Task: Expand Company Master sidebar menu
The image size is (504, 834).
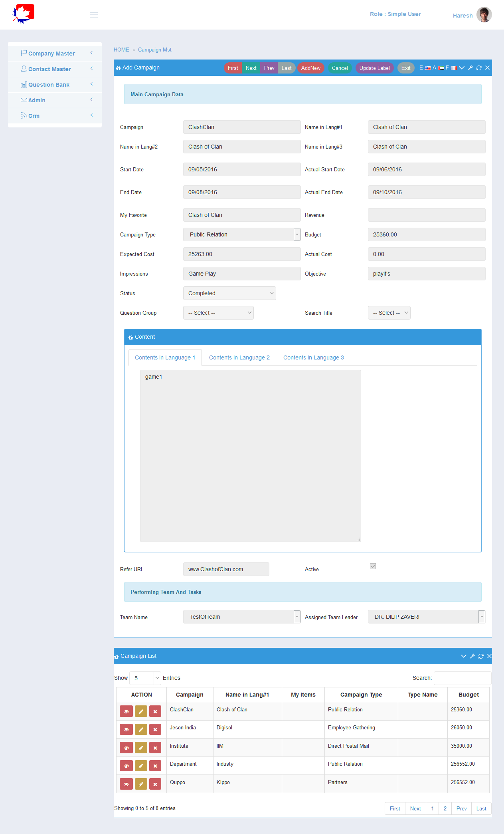Action: click(x=55, y=53)
